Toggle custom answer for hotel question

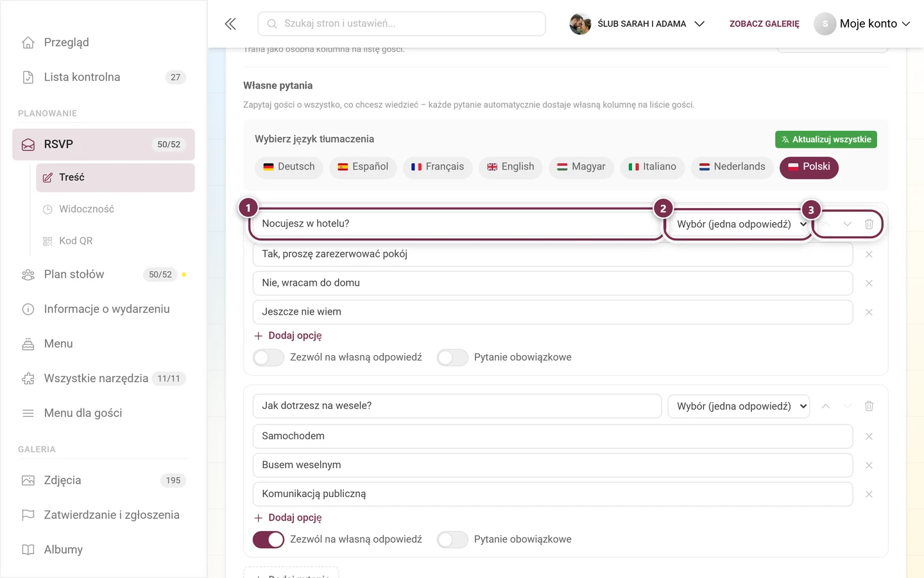coord(268,358)
